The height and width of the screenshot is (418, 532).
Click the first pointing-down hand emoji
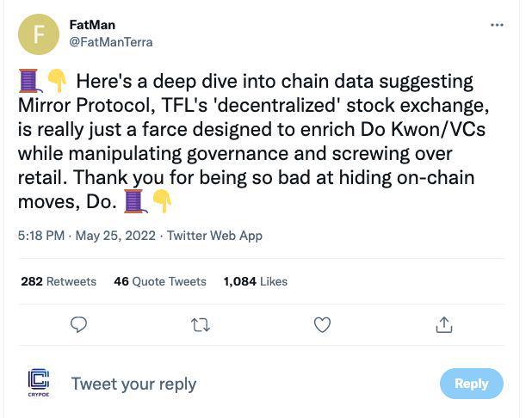57,81
